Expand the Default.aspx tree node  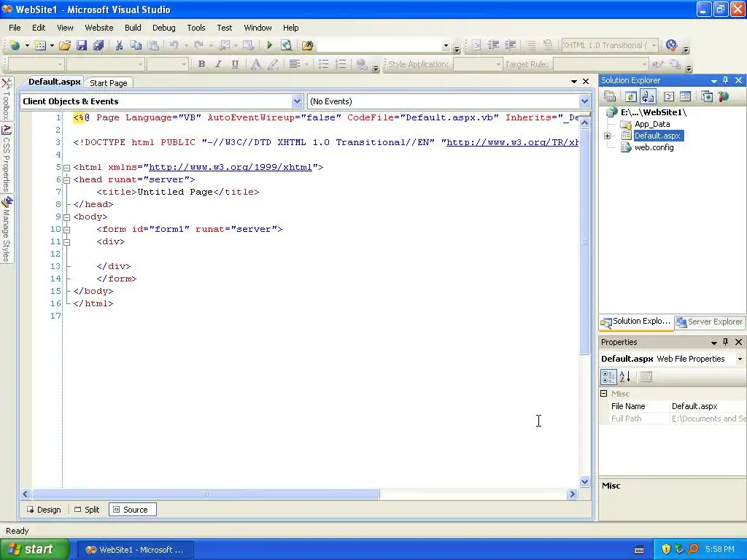coord(608,136)
